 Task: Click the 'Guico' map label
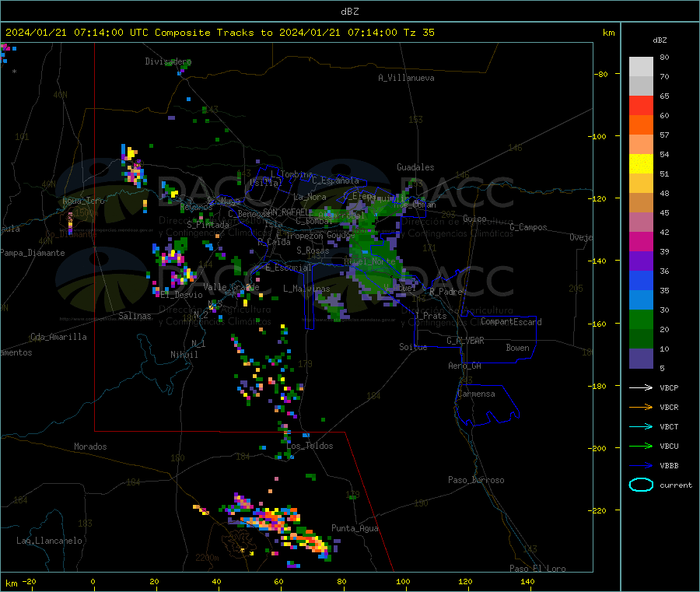[x=474, y=219]
